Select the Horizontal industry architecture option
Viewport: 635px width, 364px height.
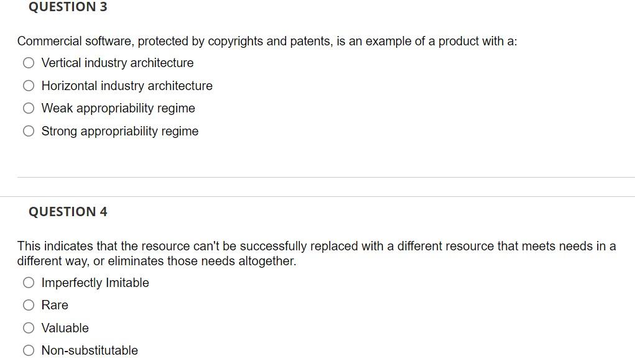pyautogui.click(x=29, y=85)
